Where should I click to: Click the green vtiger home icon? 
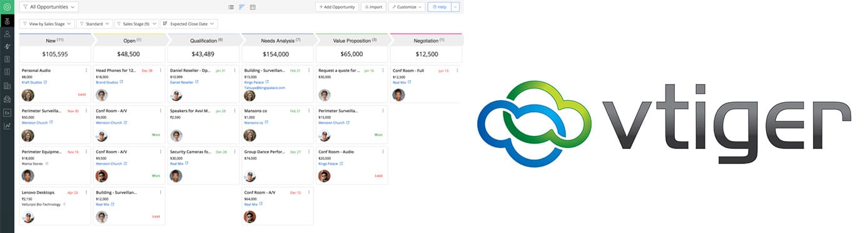pos(7,7)
